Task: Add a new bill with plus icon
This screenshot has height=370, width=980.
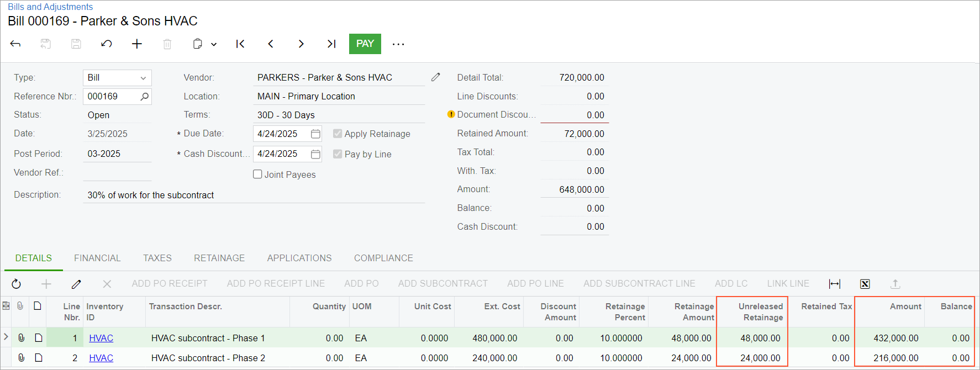Action: click(137, 44)
